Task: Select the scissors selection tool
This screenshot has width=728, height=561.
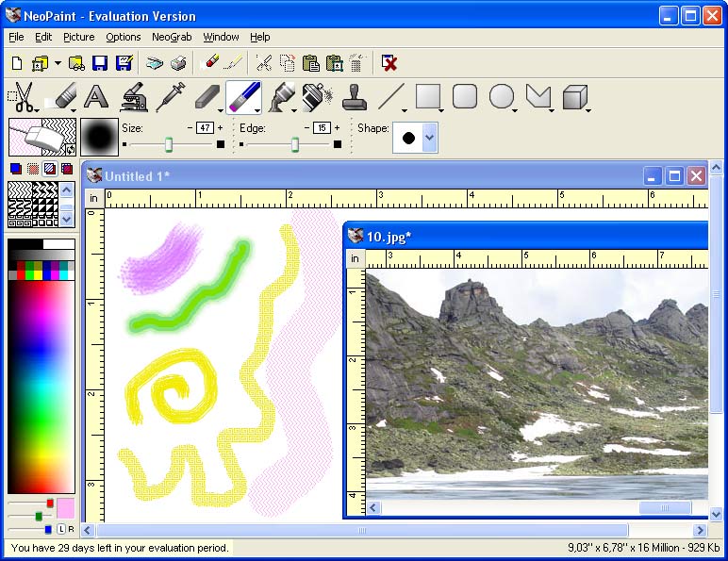Action: point(22,96)
